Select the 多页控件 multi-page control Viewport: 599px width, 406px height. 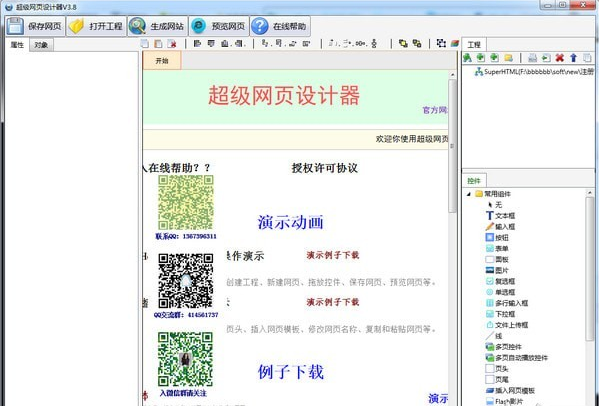[x=503, y=347]
